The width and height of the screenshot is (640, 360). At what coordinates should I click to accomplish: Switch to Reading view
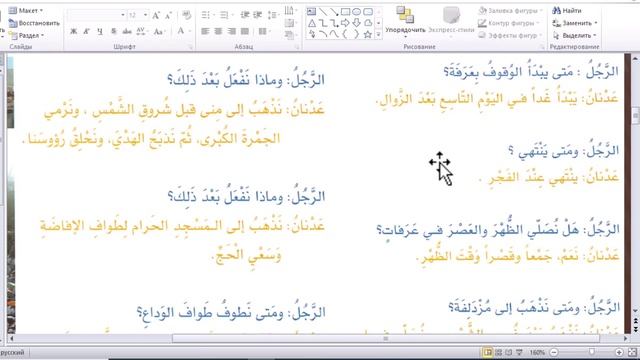pos(509,352)
